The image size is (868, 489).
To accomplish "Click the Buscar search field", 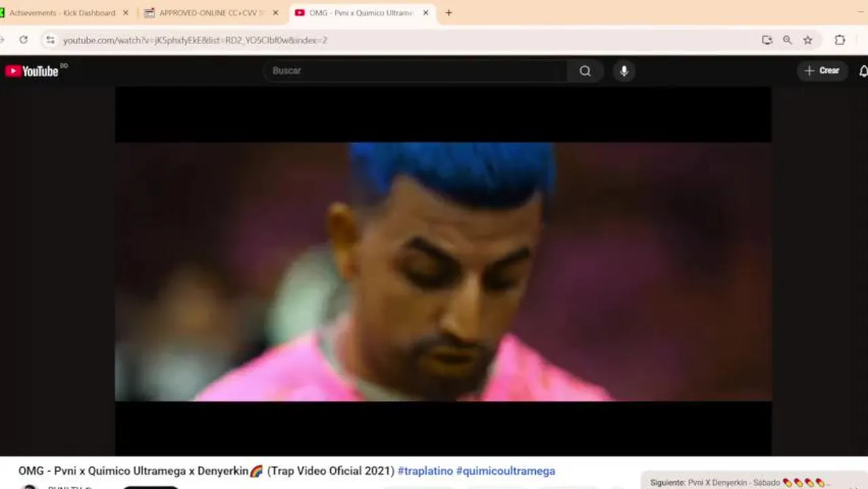I will tap(416, 71).
